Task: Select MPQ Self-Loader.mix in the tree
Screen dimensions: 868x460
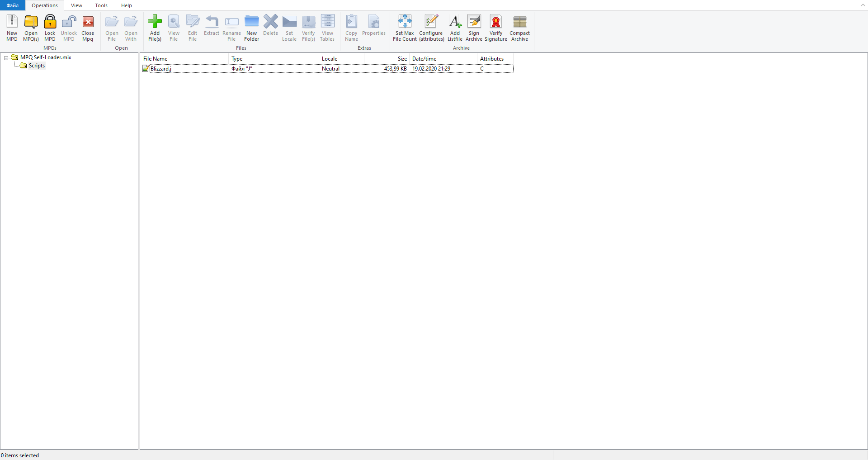Action: tap(46, 57)
